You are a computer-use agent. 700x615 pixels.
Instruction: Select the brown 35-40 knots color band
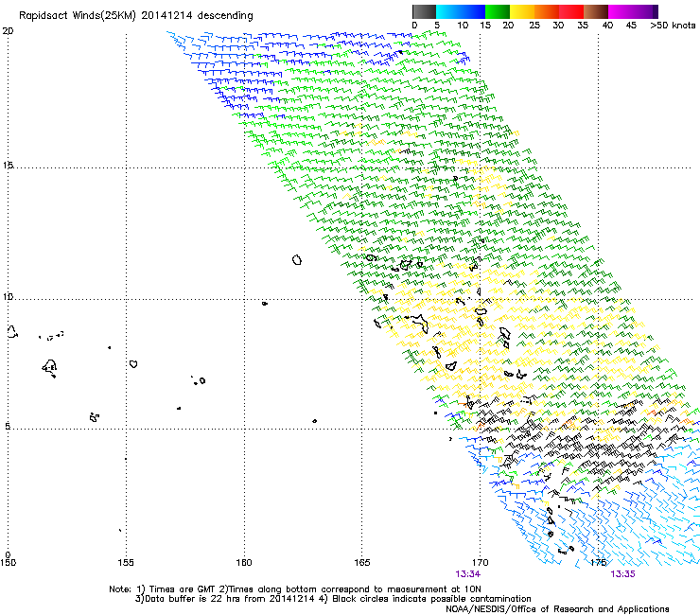(596, 11)
